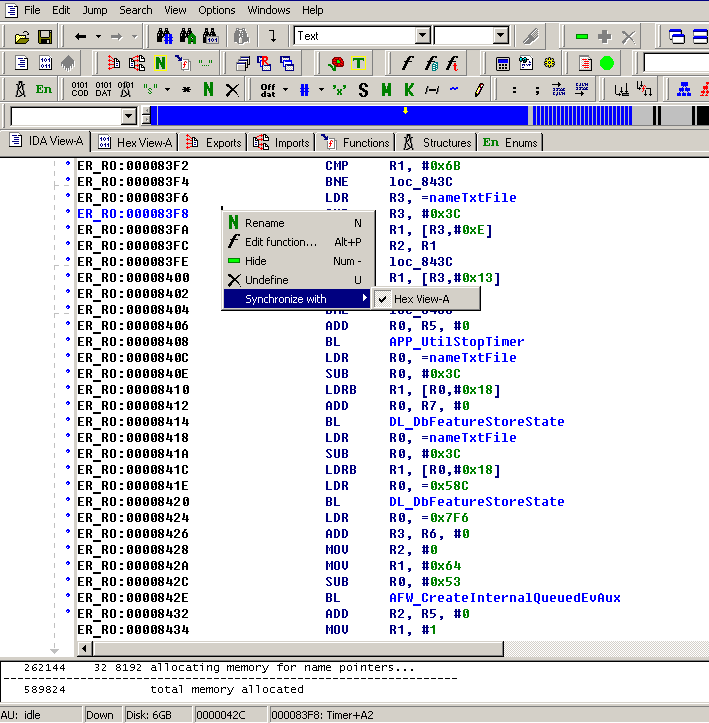Screen dimensions: 709x723
Task: Click binoculars text search icon
Action: coord(188,36)
